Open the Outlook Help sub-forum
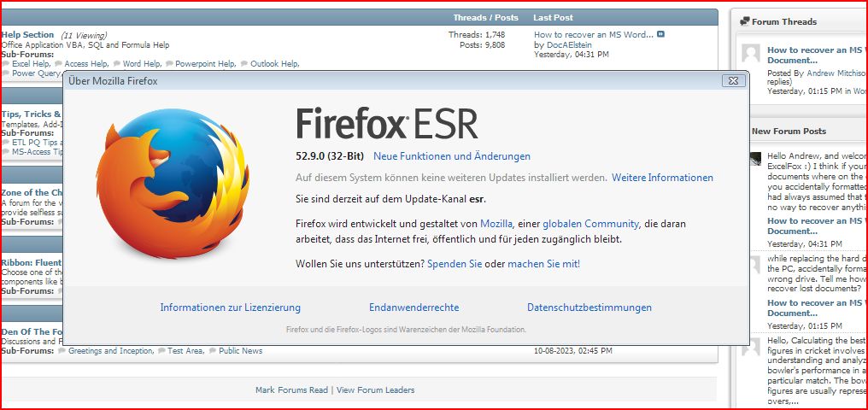Viewport: 868px width, 410px height. tap(274, 63)
